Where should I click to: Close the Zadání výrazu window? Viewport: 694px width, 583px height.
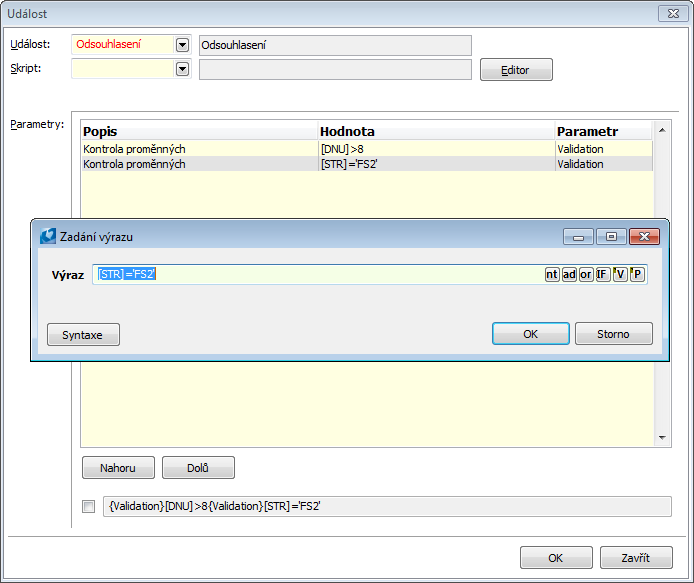[x=644, y=237]
